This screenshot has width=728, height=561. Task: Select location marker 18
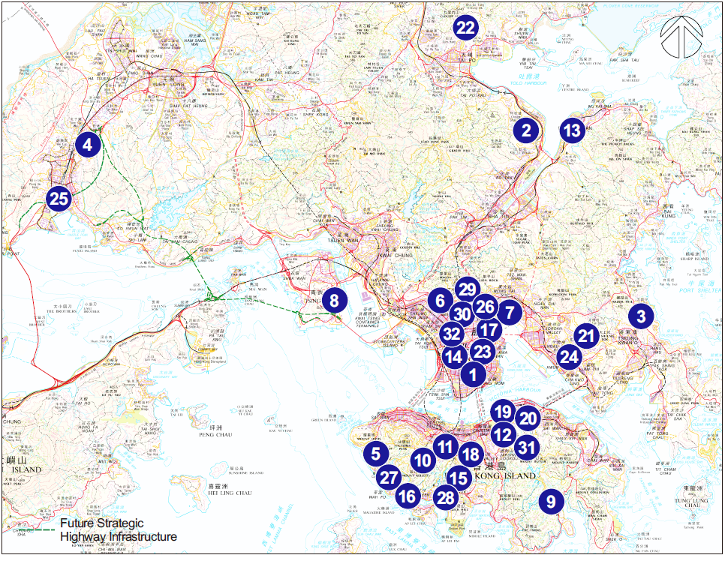click(471, 454)
